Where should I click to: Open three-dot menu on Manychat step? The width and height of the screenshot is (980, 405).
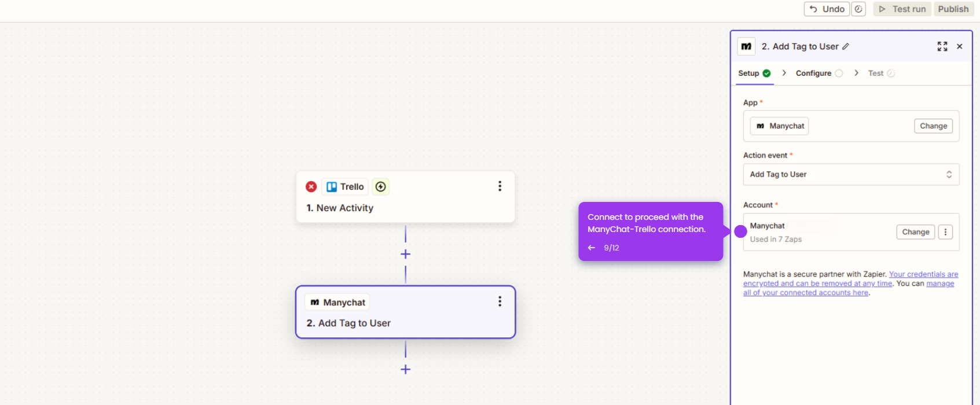pyautogui.click(x=500, y=301)
